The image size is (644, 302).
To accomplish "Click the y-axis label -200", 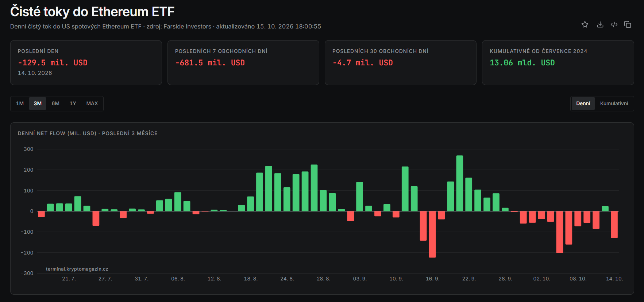I will click(27, 253).
